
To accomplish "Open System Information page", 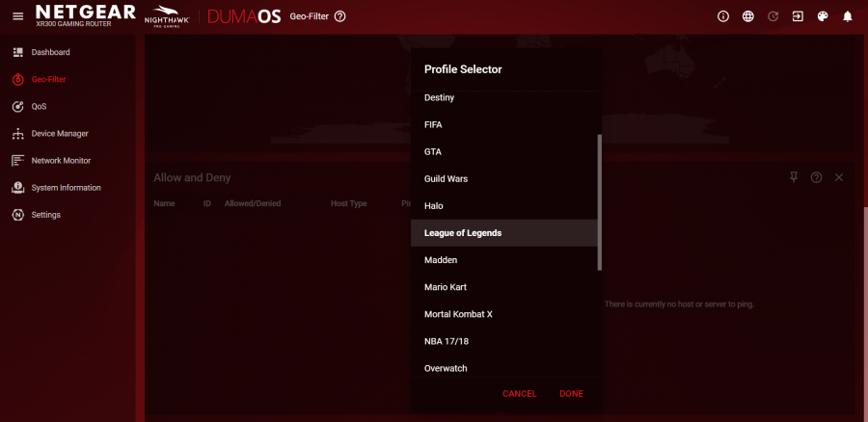I will 66,188.
